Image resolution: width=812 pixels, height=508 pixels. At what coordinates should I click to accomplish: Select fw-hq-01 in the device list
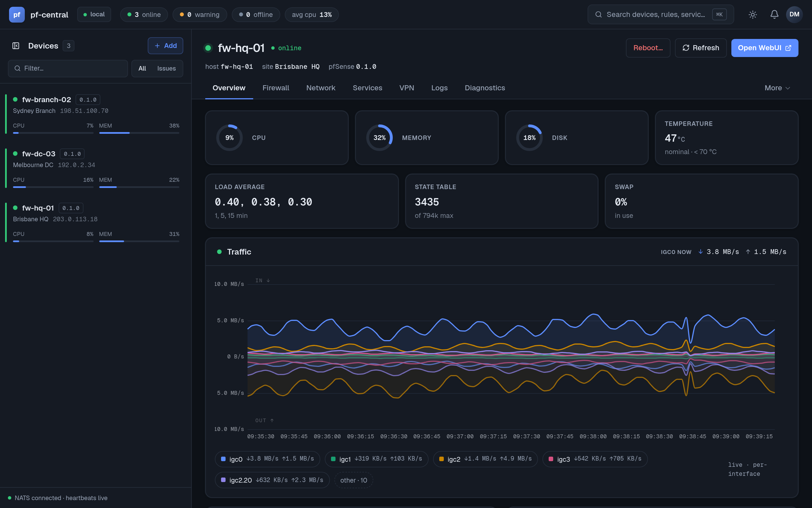pyautogui.click(x=96, y=222)
